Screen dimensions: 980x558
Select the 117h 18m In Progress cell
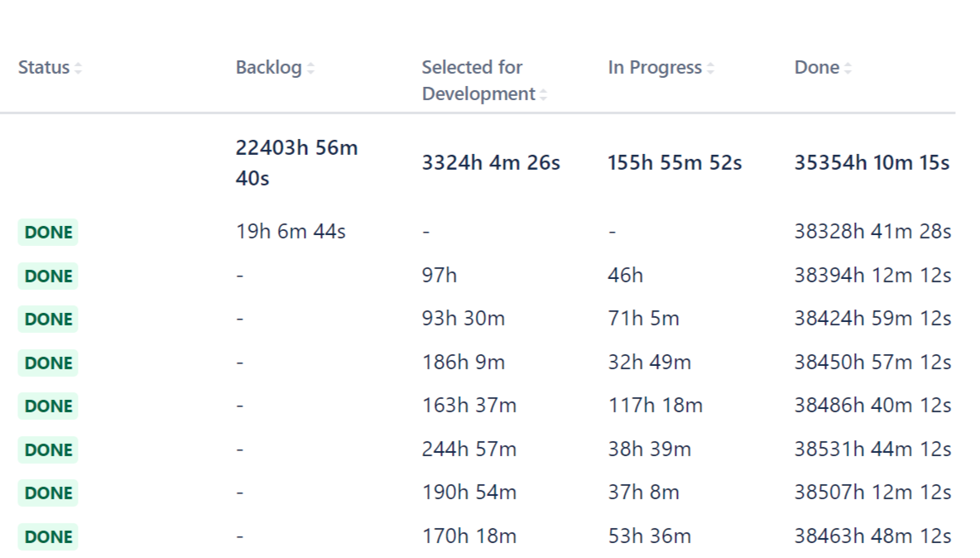655,406
